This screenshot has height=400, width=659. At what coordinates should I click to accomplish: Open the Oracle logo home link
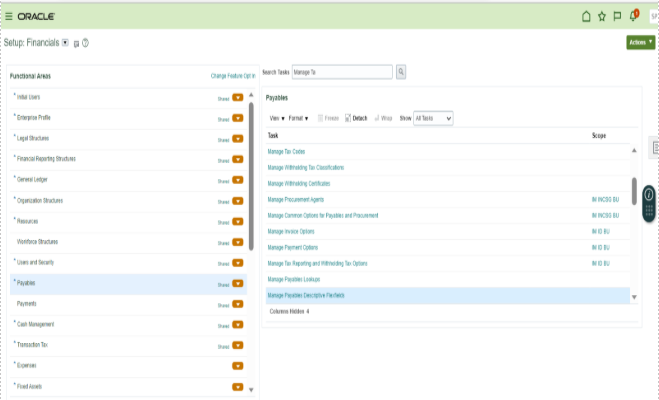click(x=36, y=16)
